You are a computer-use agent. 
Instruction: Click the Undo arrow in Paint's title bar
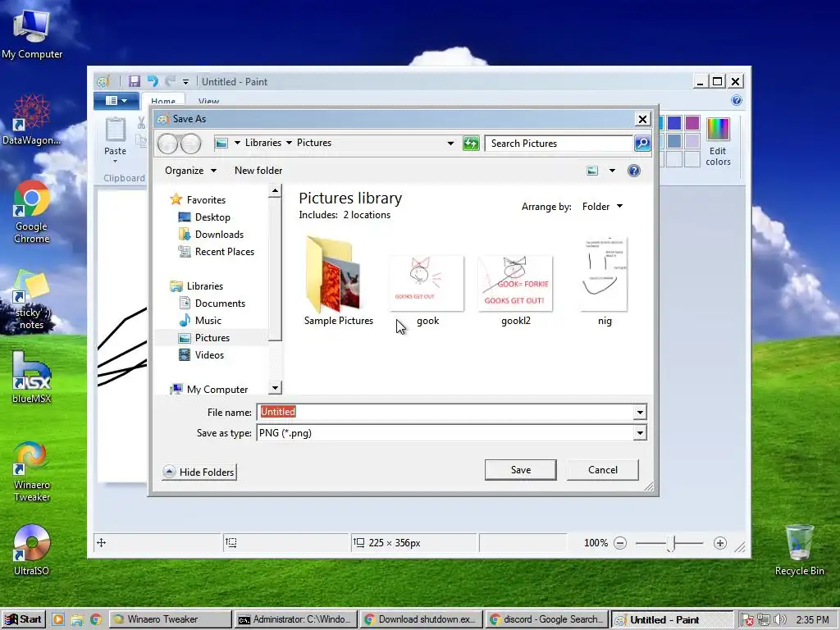point(153,81)
